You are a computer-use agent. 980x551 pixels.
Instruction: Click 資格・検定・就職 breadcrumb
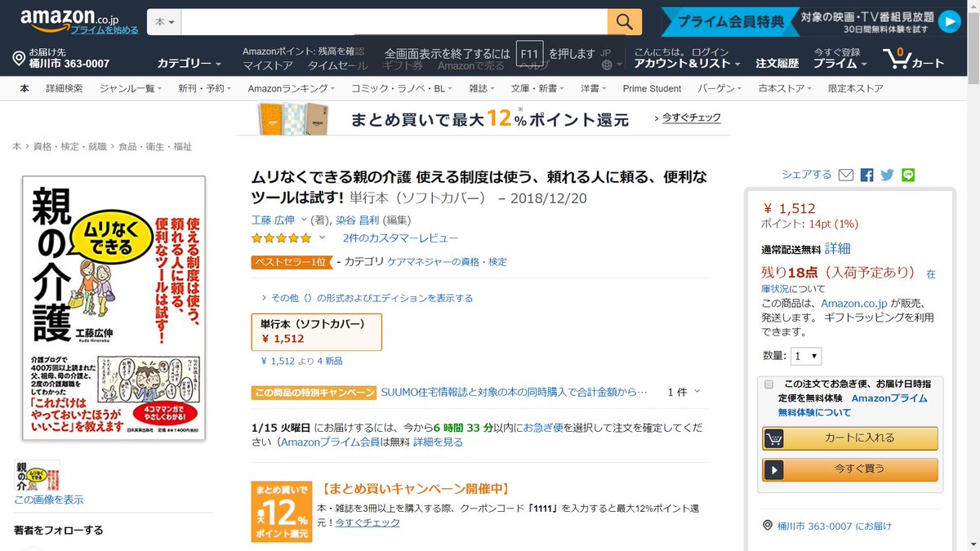click(x=69, y=147)
